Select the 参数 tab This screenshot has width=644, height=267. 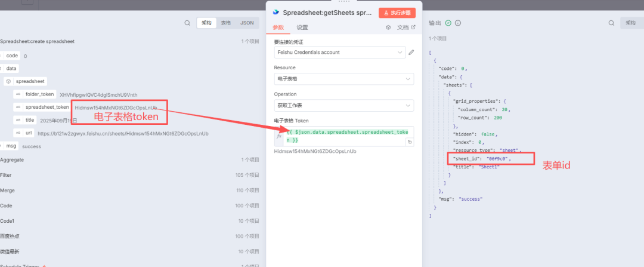pos(278,27)
